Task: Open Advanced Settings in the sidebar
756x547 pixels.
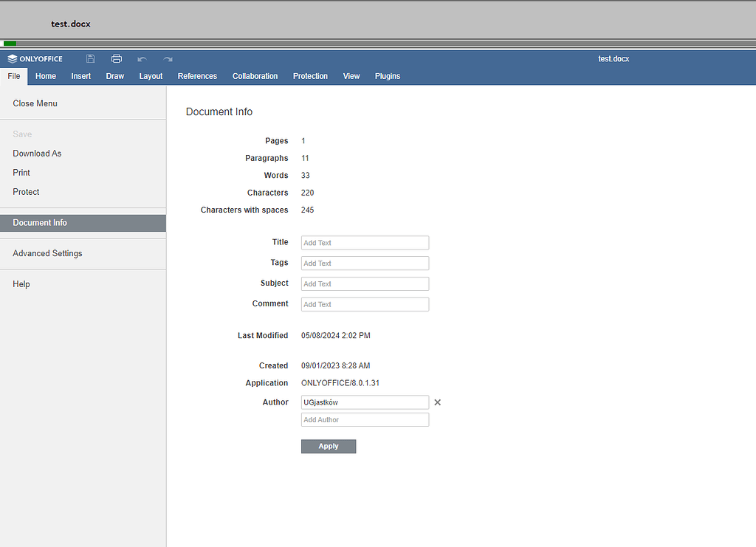Action: [47, 253]
